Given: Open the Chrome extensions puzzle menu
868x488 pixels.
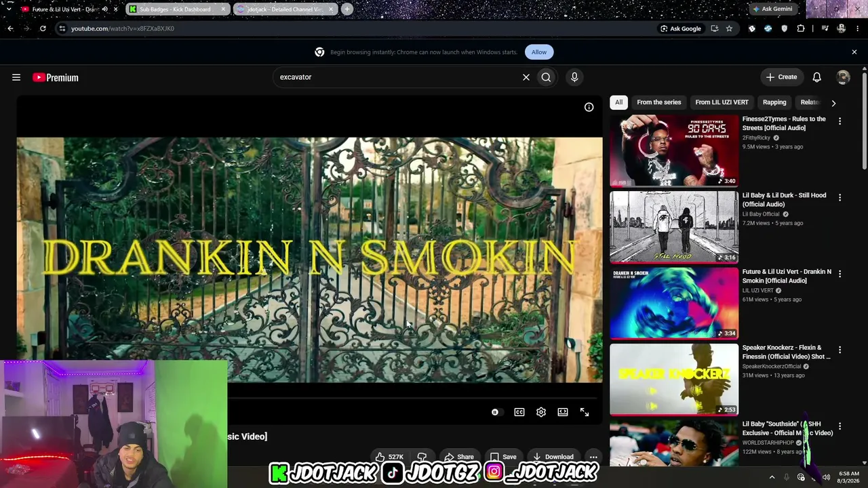Looking at the screenshot, I should 801,28.
